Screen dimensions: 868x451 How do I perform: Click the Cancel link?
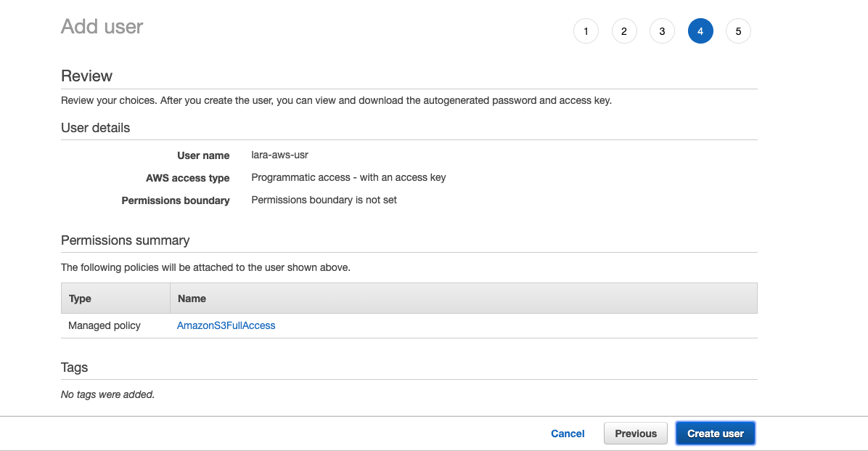(x=568, y=434)
